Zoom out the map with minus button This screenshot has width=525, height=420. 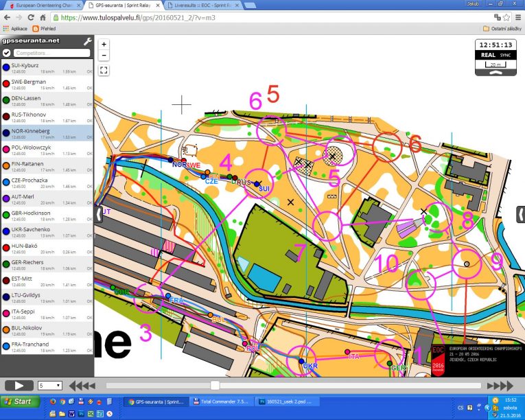(104, 56)
